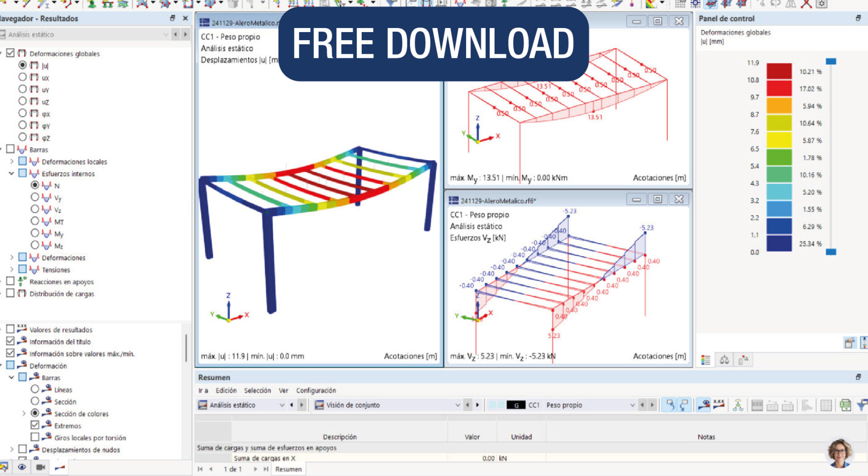
Task: Select the uX deformation radio button
Action: pos(22,77)
